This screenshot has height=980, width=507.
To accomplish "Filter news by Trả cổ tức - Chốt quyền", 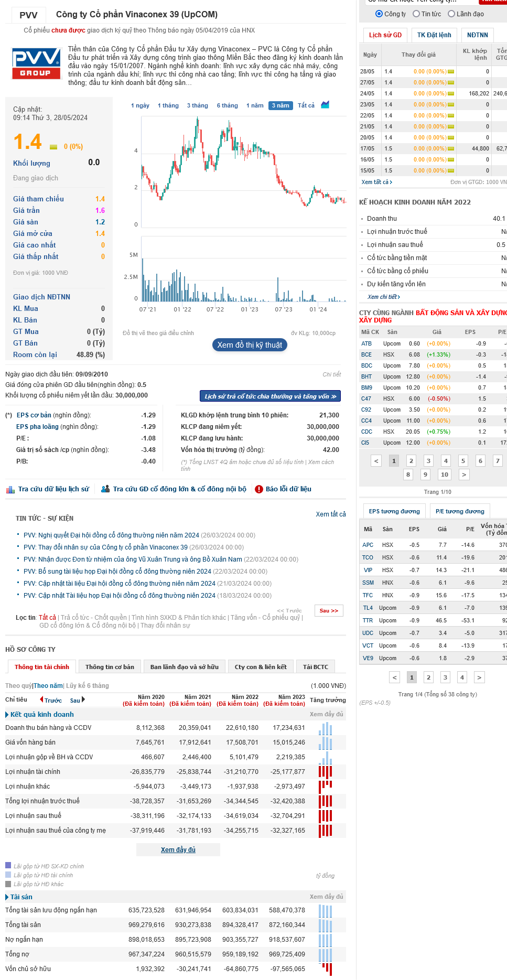I will pos(94,618).
